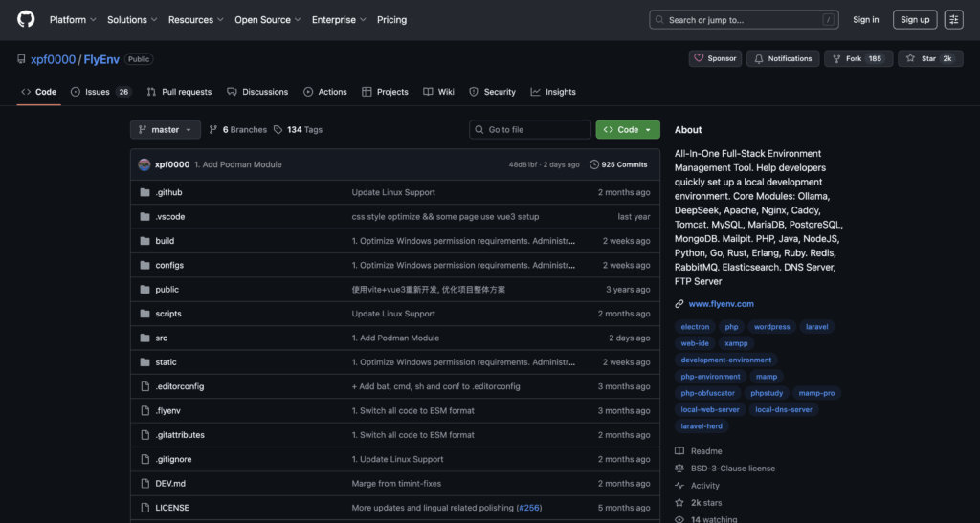Switch to the Discussions tab
The height and width of the screenshot is (523, 980).
coord(257,92)
